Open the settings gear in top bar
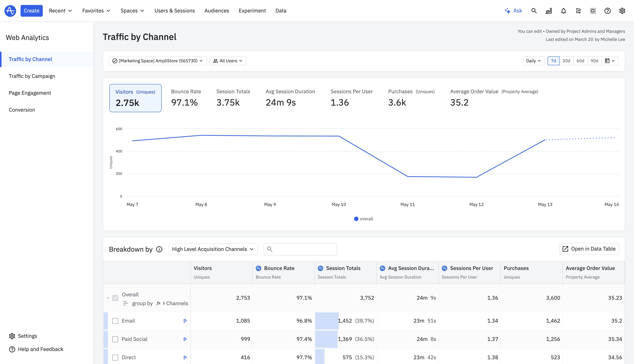 [x=622, y=11]
